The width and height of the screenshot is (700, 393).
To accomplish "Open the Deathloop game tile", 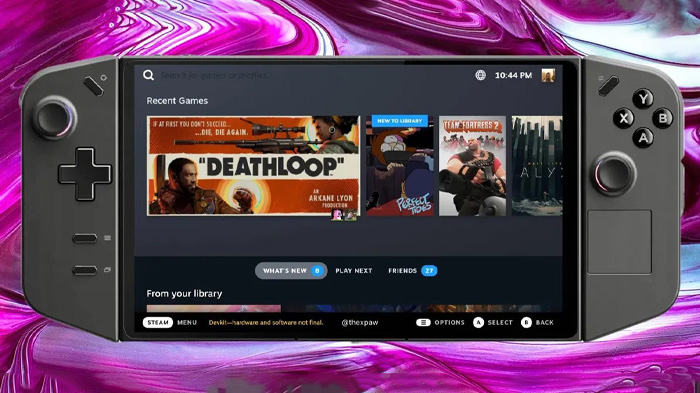I will [253, 166].
